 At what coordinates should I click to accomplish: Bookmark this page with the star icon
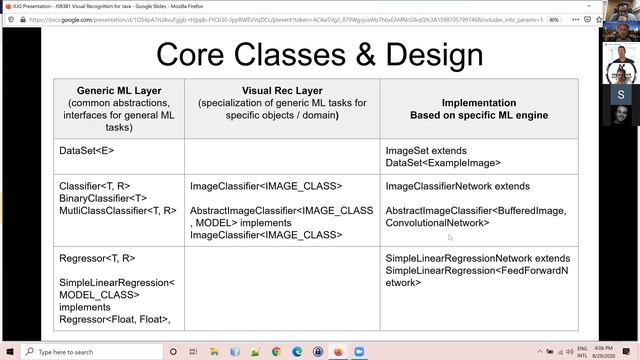598,20
